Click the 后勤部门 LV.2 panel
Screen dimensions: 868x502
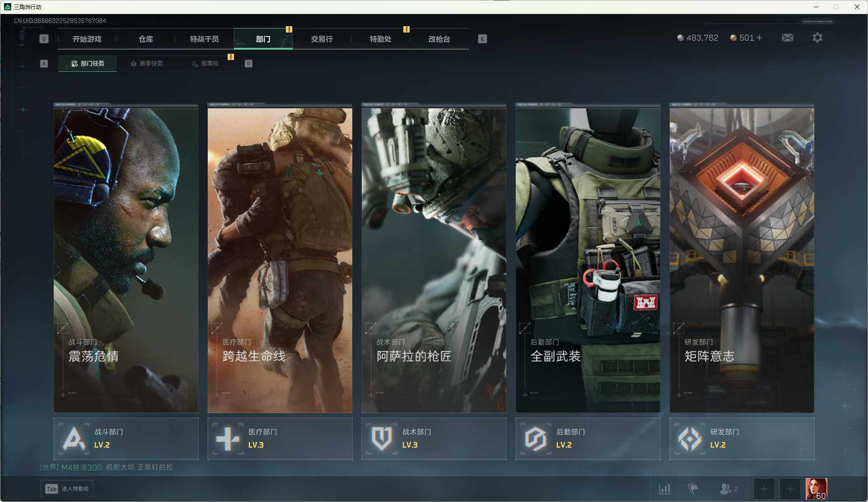(x=588, y=438)
